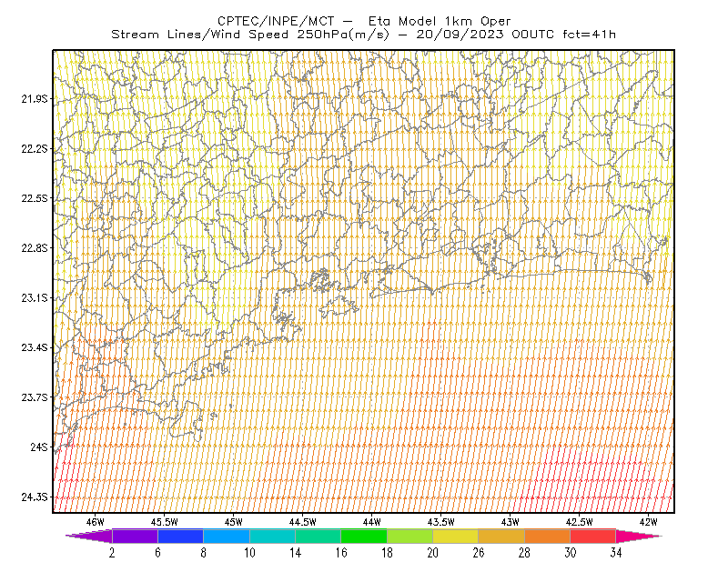
Task: Click the orange 28-30 legend segment
Action: 548,536
